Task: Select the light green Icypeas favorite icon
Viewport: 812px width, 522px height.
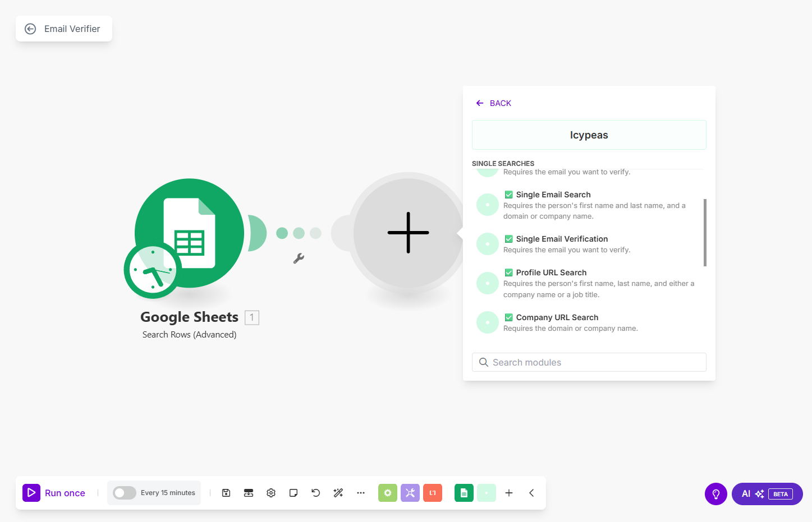Action: point(487,493)
